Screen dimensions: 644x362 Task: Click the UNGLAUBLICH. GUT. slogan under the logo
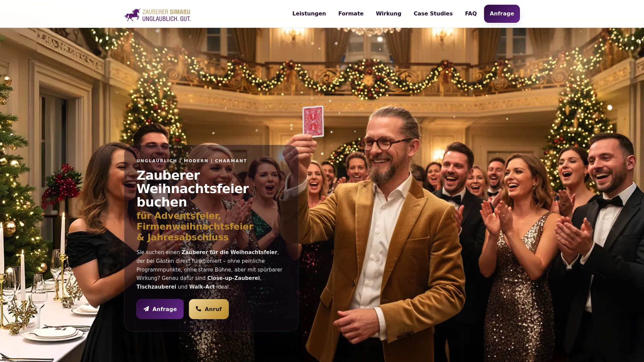pos(166,19)
